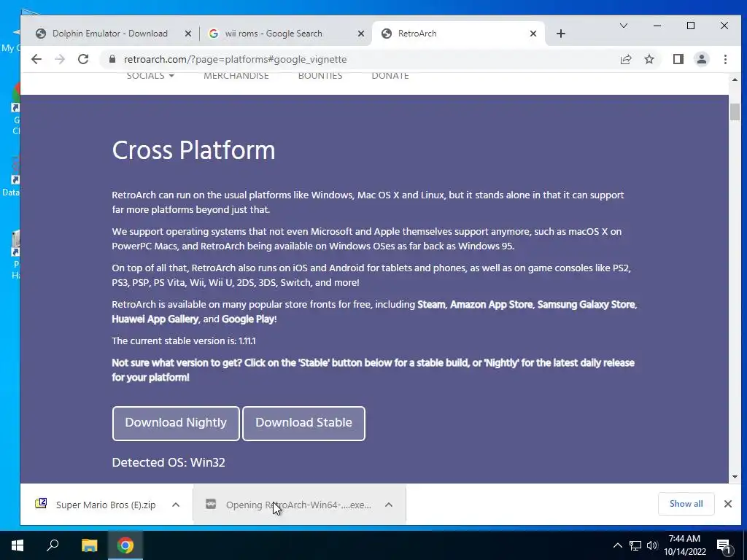Open the Amazon App Store link
The height and width of the screenshot is (560, 747).
click(491, 304)
